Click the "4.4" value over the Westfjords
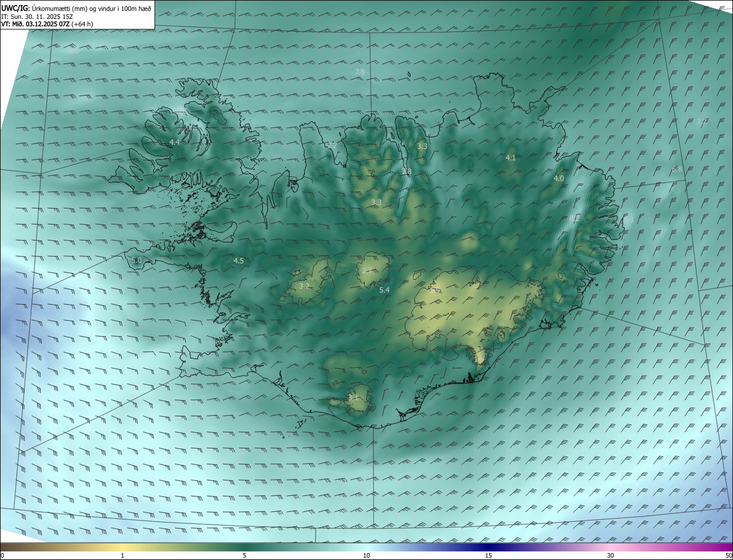This screenshot has height=560, width=733. coord(175,142)
